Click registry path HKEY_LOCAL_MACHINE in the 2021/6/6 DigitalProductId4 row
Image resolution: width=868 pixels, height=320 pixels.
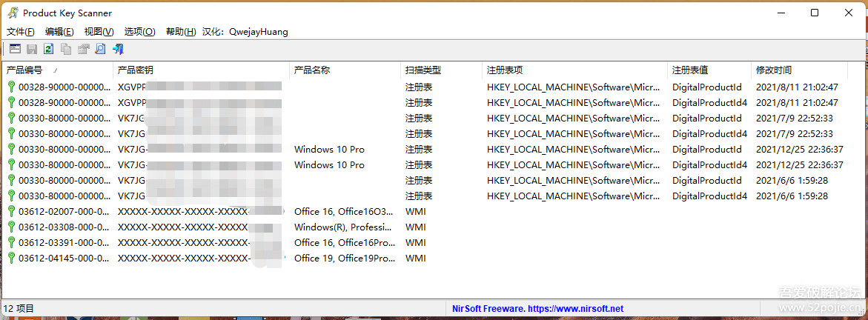coord(574,196)
